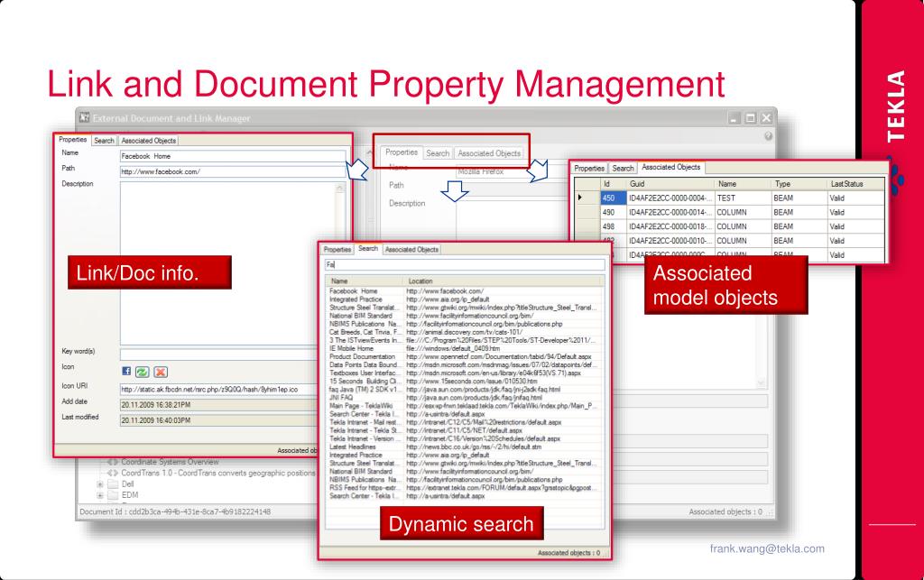Switch to Properties tab in Dynamic search panel
This screenshot has height=580, width=924.
[x=337, y=250]
